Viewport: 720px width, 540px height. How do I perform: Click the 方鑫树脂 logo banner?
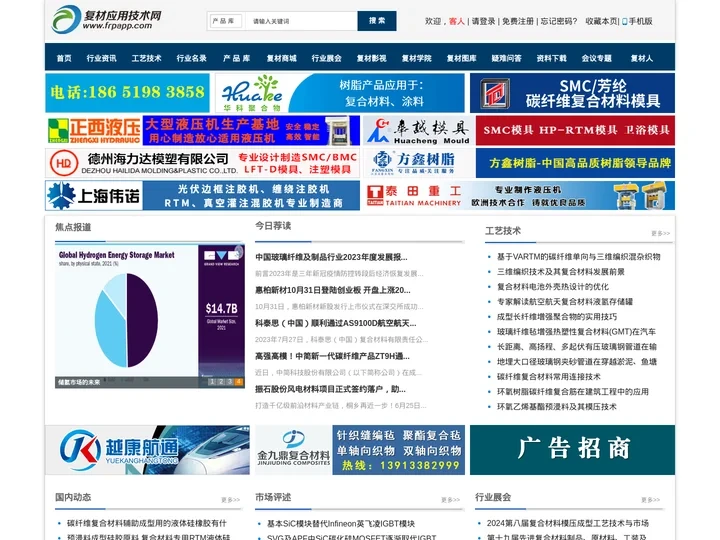click(417, 163)
